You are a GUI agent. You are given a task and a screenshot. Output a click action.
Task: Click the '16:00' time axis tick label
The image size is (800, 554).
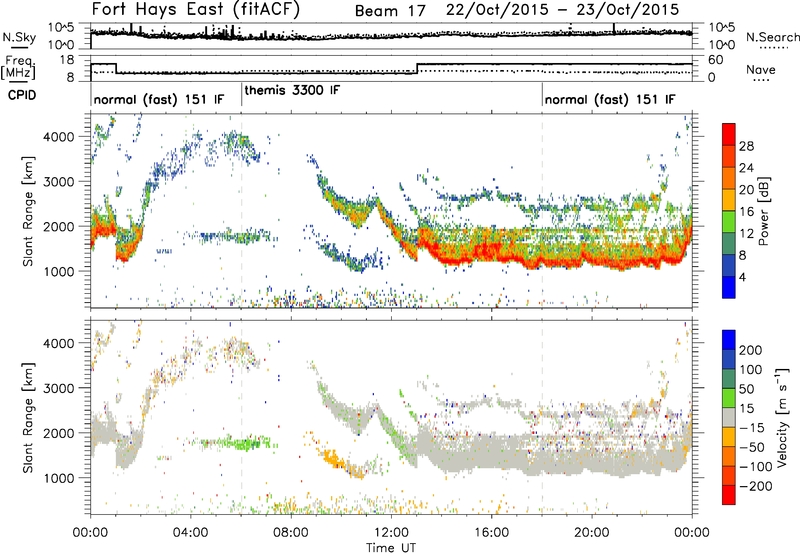[491, 533]
